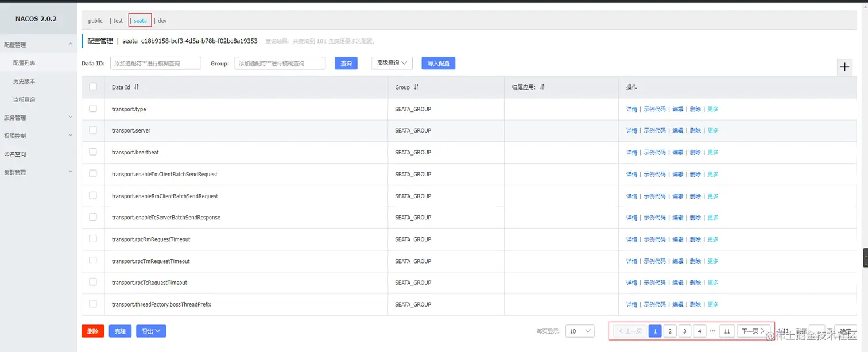The image size is (868, 352).
Task: Expand the 权限控制 sidebar menu
Action: pyautogui.click(x=38, y=136)
